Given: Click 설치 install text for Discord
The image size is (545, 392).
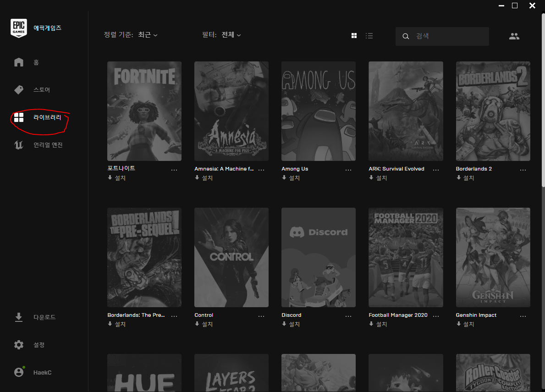Looking at the screenshot, I should (294, 324).
